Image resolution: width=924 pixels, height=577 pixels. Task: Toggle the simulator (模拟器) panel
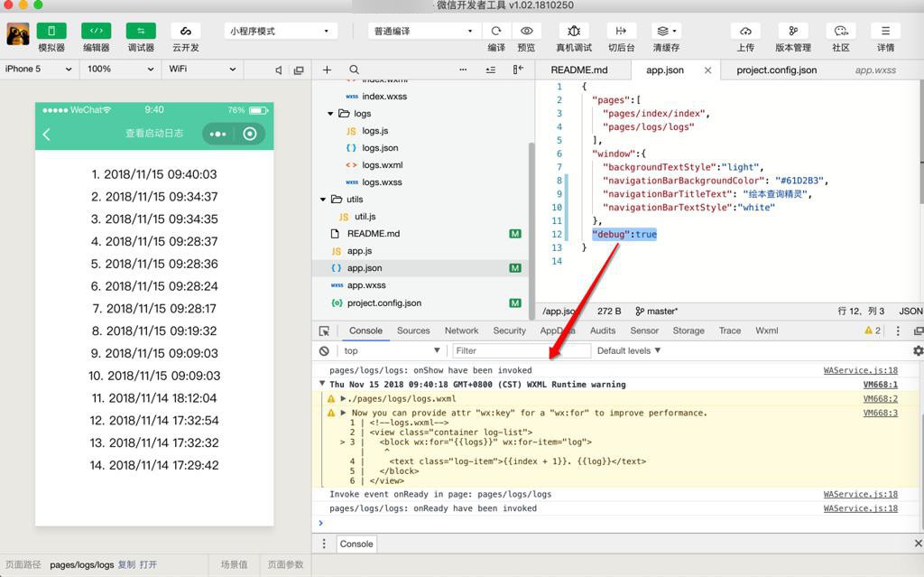pyautogui.click(x=51, y=31)
